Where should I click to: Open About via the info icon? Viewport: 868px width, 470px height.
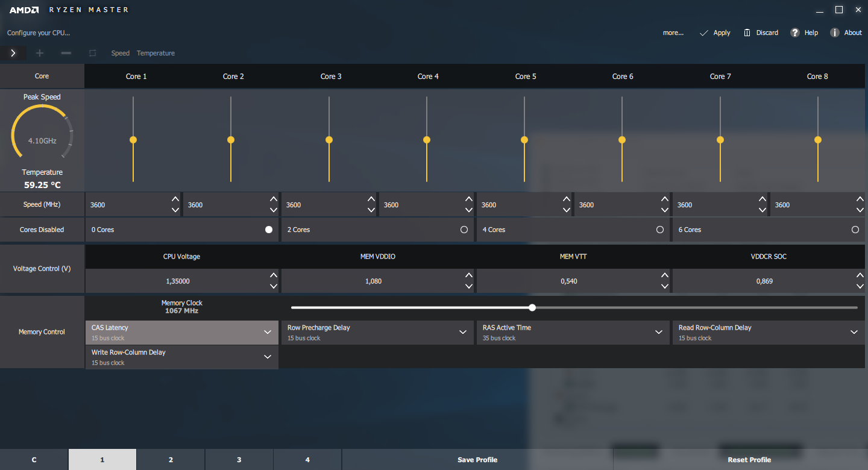835,33
